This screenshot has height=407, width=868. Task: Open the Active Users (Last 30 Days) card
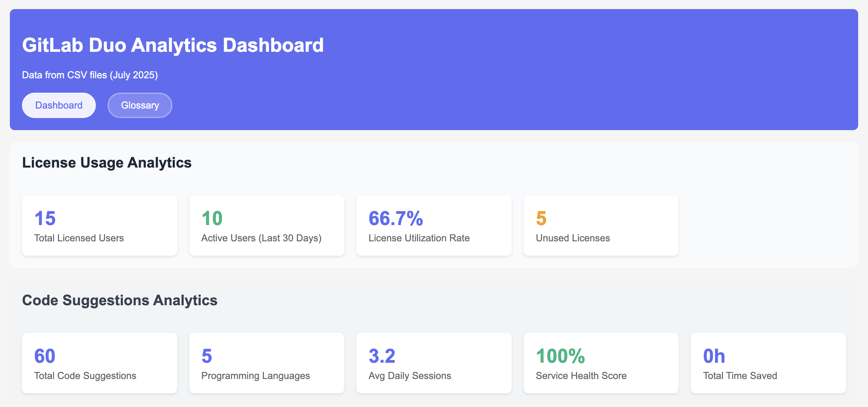267,225
